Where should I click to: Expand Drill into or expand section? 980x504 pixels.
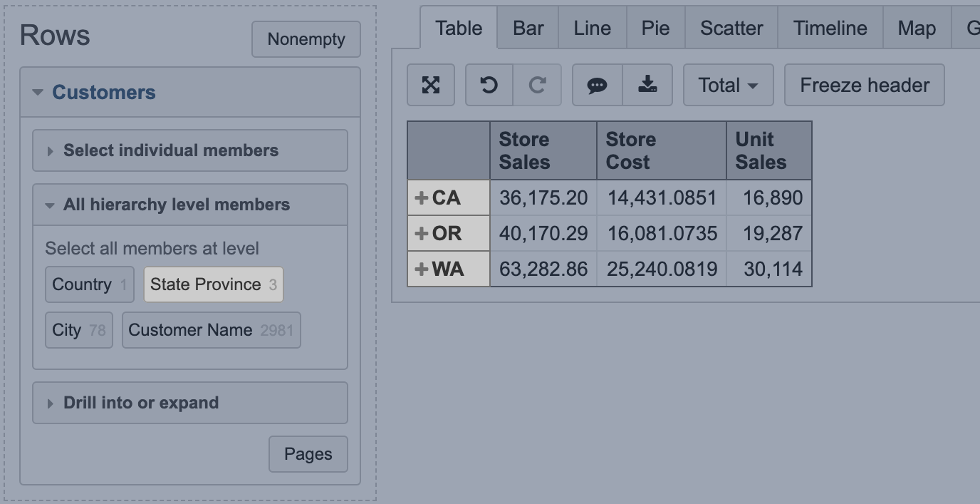point(141,403)
